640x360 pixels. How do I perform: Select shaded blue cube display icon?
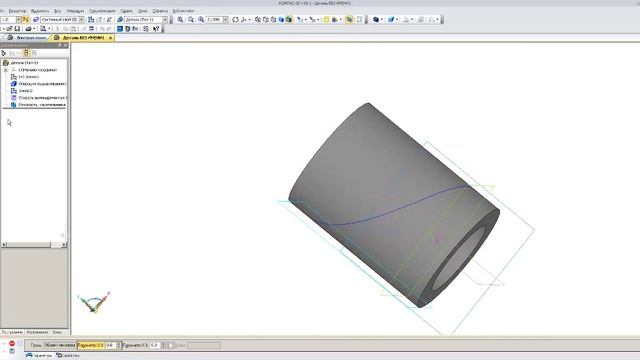point(281,20)
